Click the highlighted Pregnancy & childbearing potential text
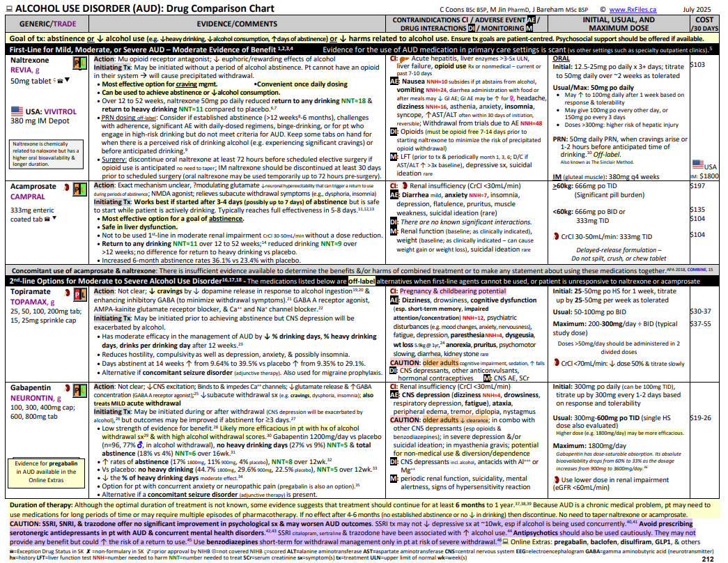Screen dimensions: 728x563 tap(453, 291)
